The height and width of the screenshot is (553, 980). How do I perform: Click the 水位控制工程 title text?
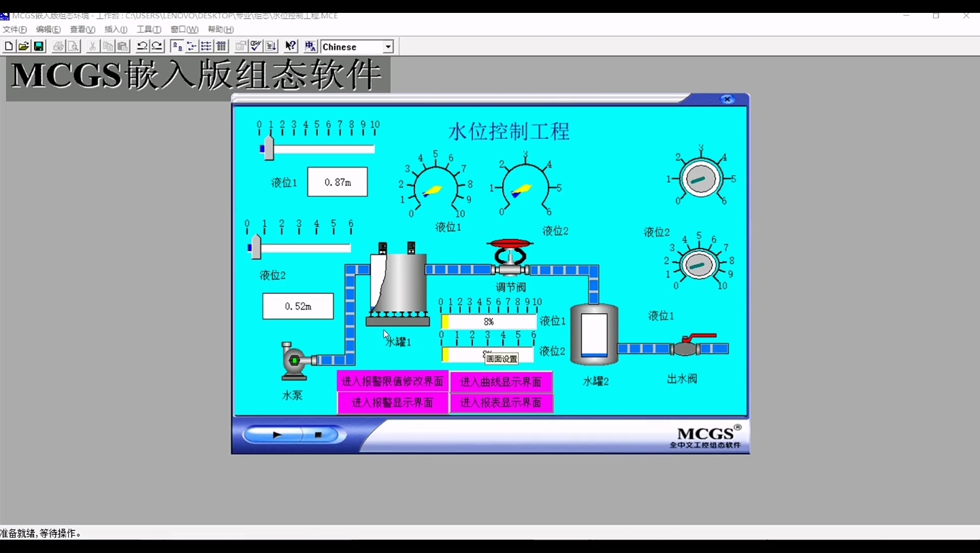[x=509, y=131]
